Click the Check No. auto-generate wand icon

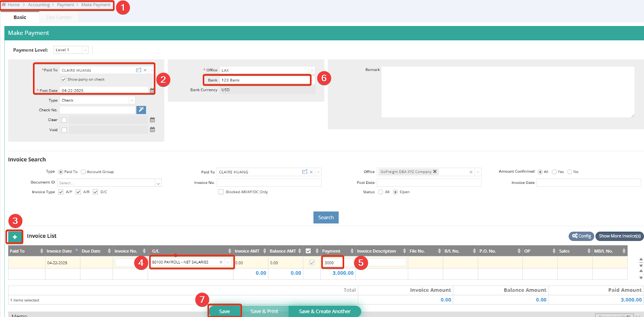tap(141, 110)
